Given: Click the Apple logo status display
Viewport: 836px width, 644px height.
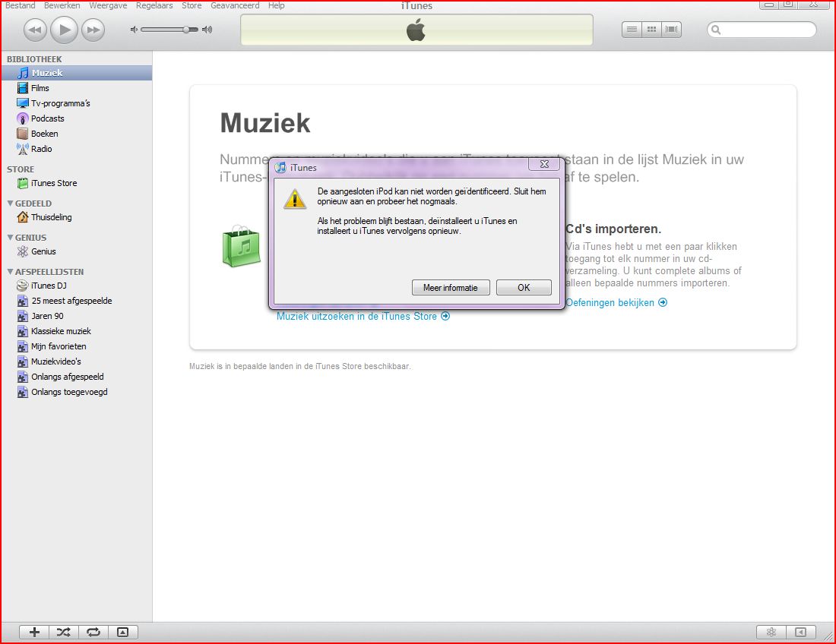Looking at the screenshot, I should coord(416,30).
